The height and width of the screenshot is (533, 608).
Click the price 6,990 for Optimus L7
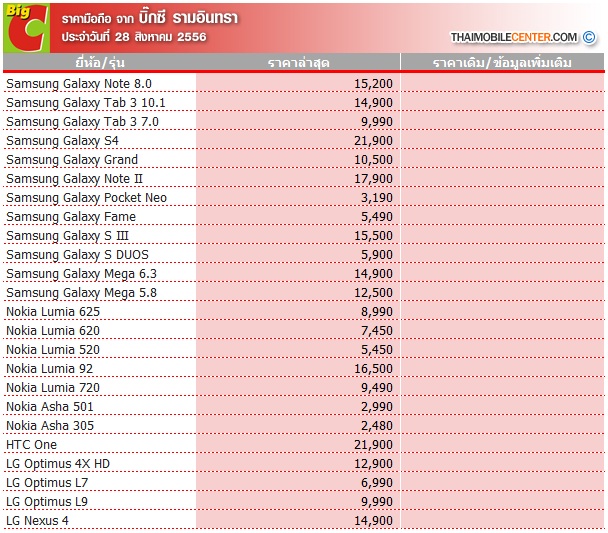(x=377, y=483)
